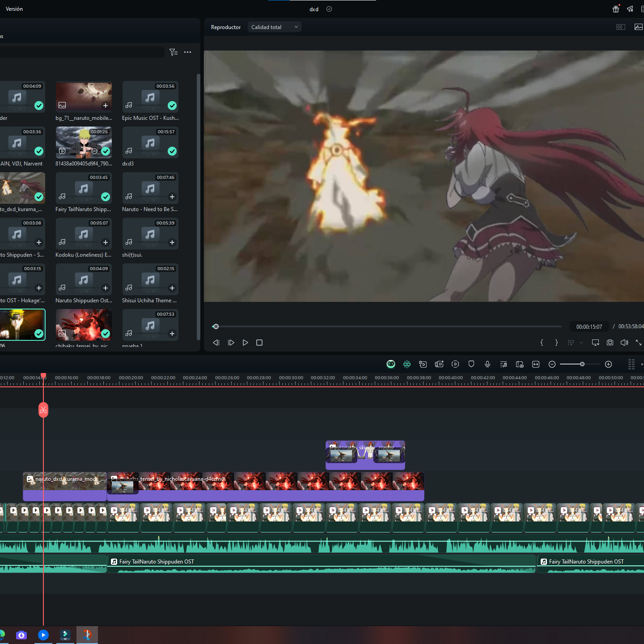Click the timeline zoom slider handle
Viewport: 644px width, 644px height.
[x=582, y=364]
